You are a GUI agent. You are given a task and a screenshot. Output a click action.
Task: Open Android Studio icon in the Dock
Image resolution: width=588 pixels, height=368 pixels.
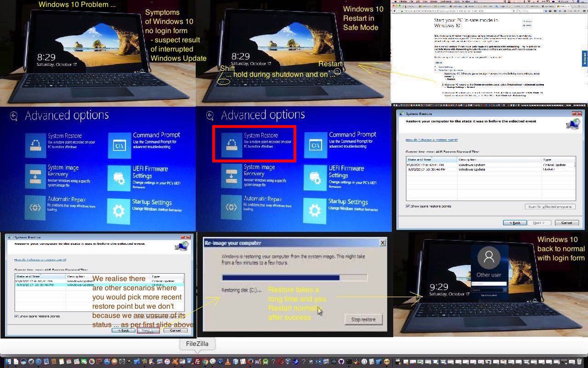tap(266, 362)
